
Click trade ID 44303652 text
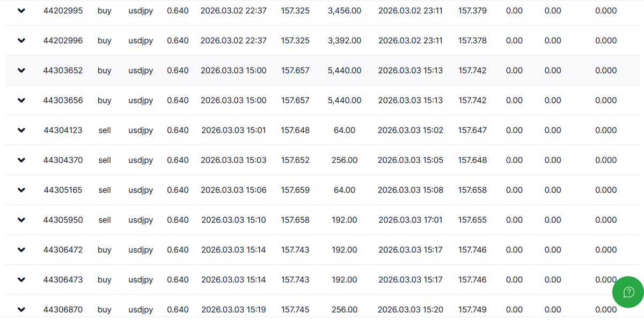pyautogui.click(x=63, y=70)
